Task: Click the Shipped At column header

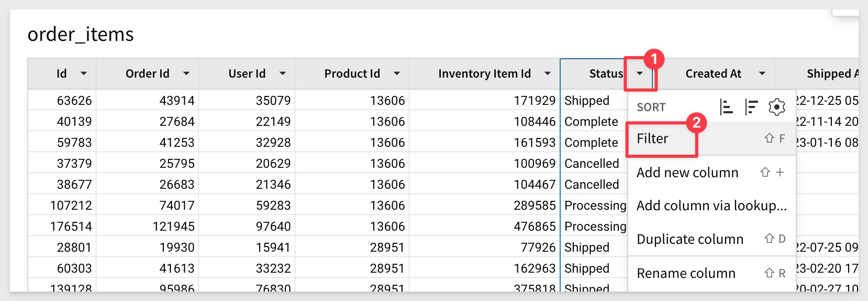Action: click(832, 74)
